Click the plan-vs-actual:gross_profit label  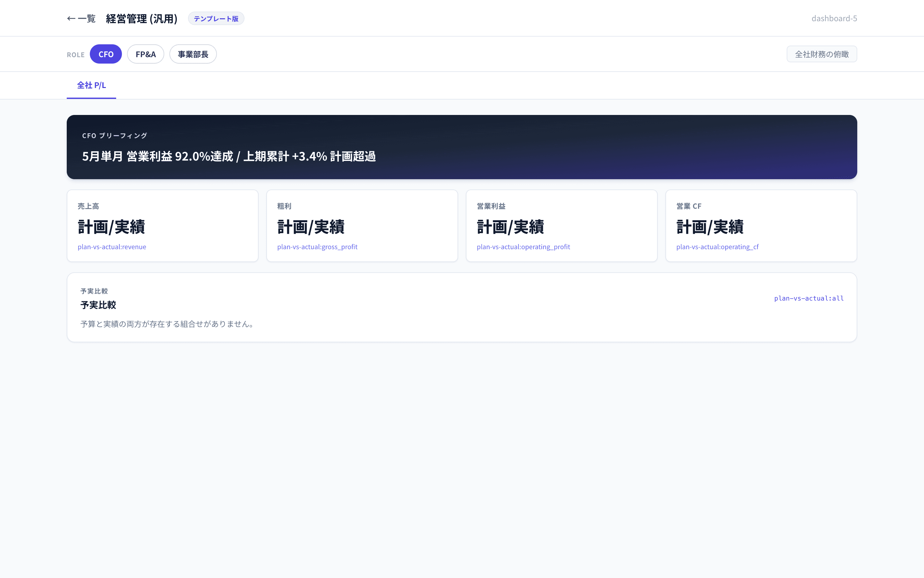pyautogui.click(x=317, y=247)
